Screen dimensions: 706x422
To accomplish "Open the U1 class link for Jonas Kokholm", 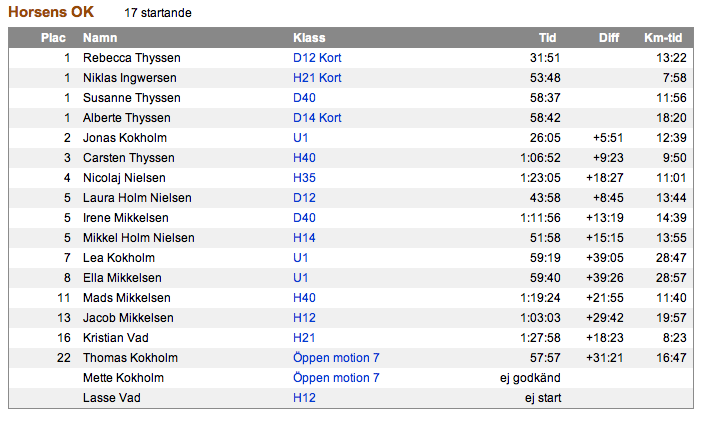I will tap(300, 138).
